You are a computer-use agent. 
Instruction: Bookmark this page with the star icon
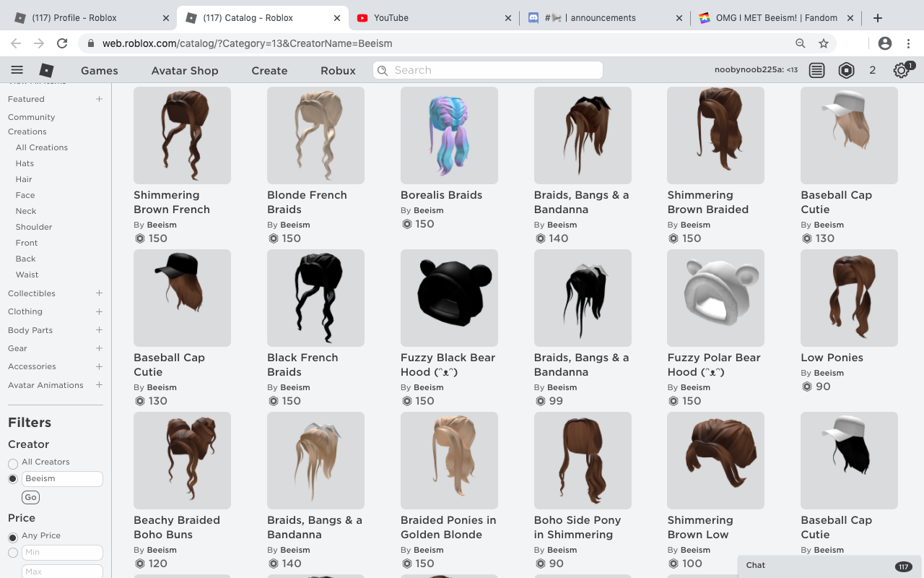[x=824, y=43]
